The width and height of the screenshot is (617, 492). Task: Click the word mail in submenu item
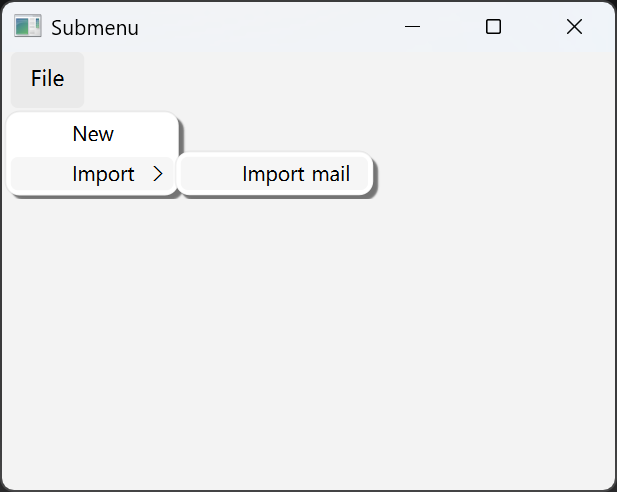point(330,175)
